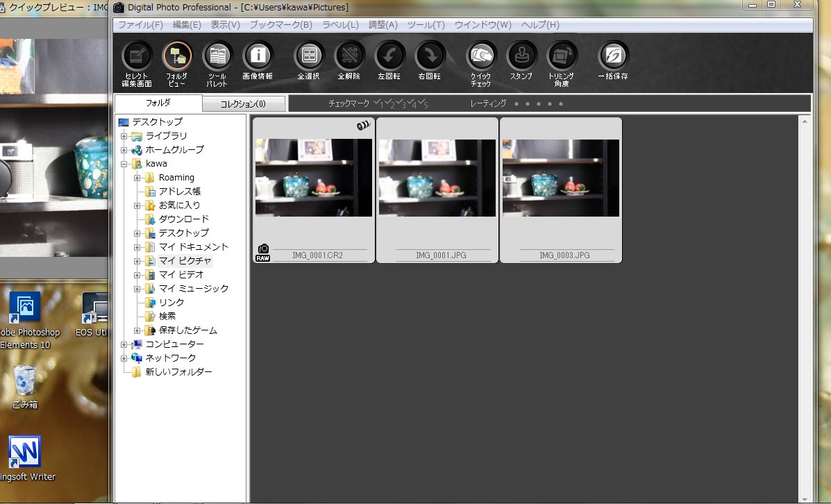Expand the Roaming folder node
The width and height of the screenshot is (831, 504).
(x=137, y=178)
